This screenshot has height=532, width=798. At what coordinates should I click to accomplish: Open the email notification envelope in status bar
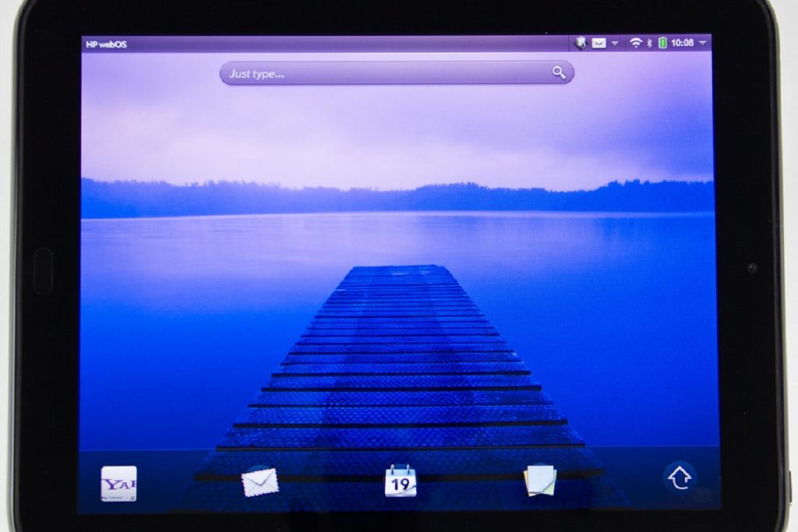pyautogui.click(x=598, y=44)
